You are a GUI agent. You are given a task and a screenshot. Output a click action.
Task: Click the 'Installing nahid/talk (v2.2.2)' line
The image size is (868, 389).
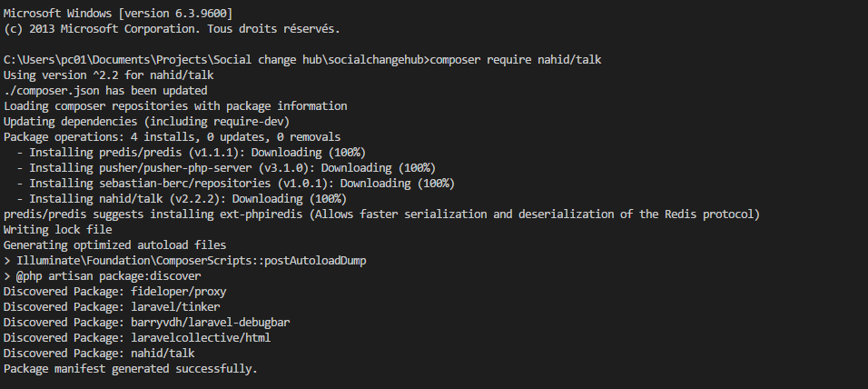point(188,198)
